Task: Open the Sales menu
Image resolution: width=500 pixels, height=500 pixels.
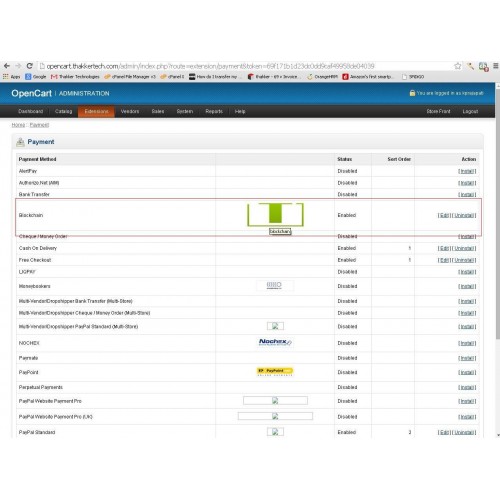Action: tap(158, 111)
